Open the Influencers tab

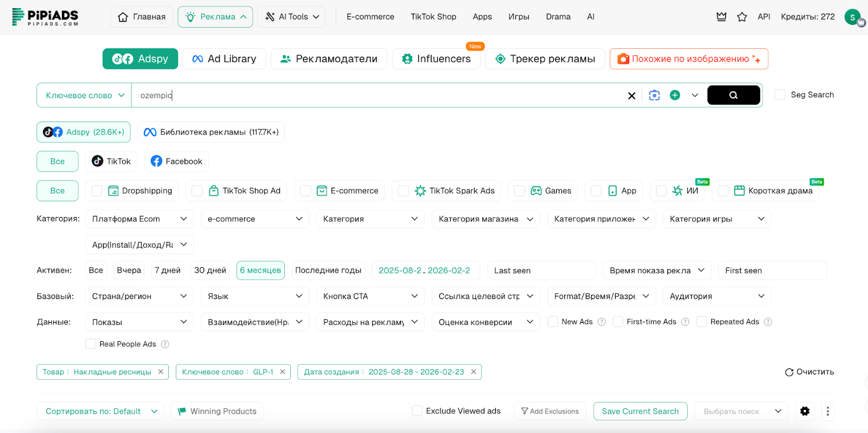(436, 59)
